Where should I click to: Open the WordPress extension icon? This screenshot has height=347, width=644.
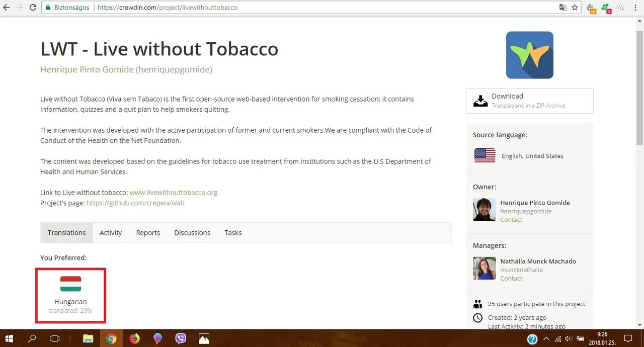pyautogui.click(x=620, y=8)
